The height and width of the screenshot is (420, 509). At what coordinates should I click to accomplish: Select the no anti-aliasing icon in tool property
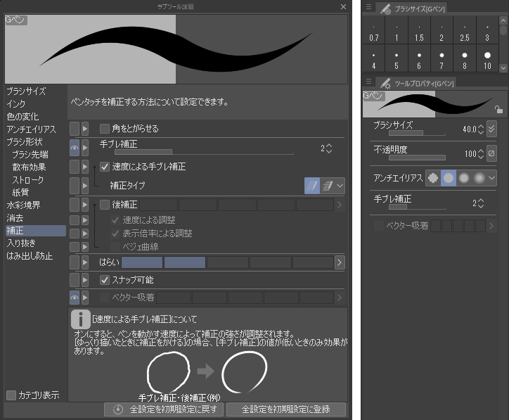[432, 178]
